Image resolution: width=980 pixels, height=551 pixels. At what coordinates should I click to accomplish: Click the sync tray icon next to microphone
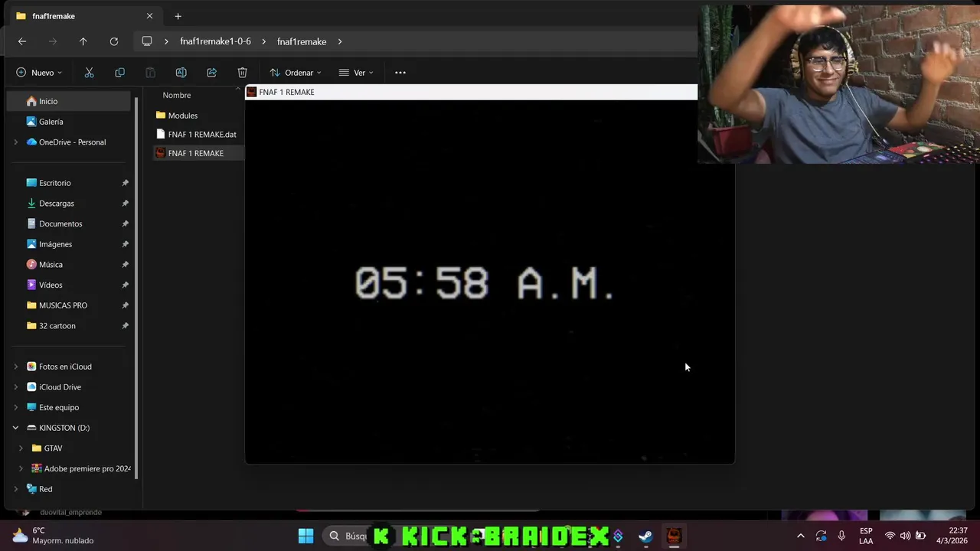pyautogui.click(x=821, y=536)
